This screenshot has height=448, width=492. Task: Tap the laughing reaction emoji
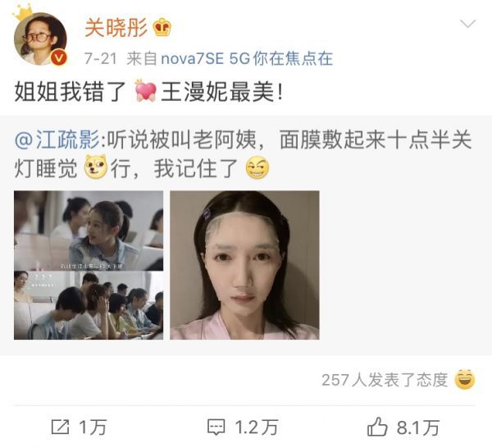465,380
